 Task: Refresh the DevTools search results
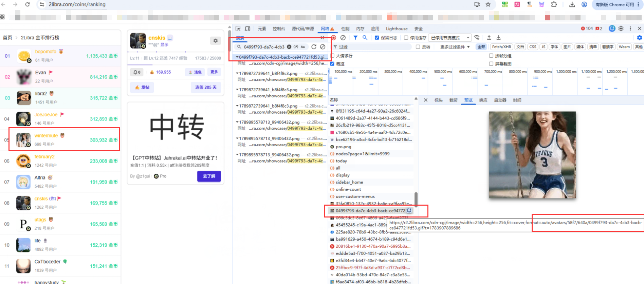click(x=314, y=47)
